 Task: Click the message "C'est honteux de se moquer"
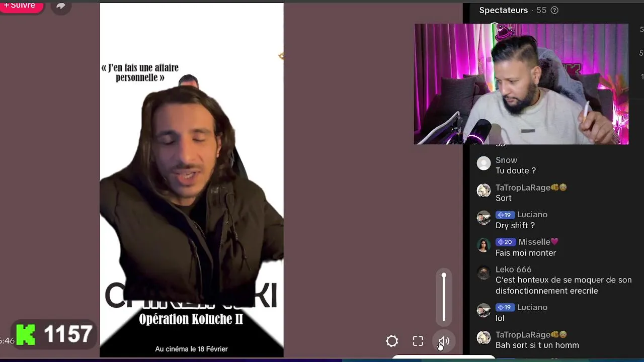click(563, 285)
